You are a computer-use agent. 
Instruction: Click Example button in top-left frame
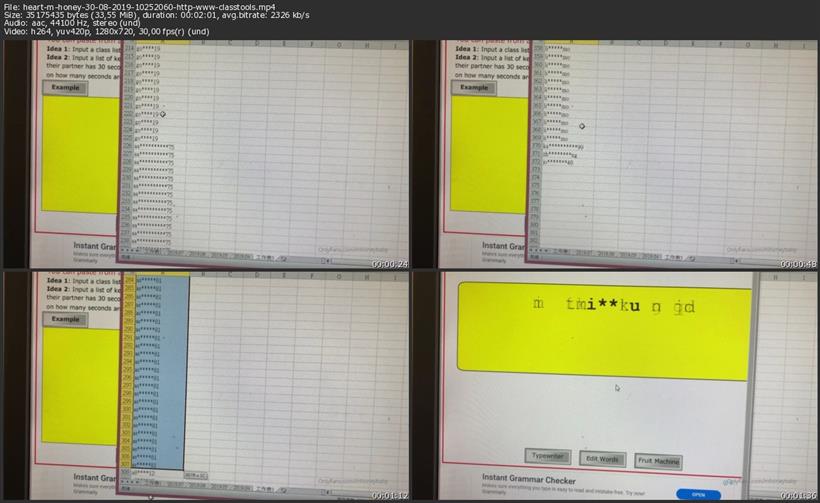pyautogui.click(x=65, y=88)
